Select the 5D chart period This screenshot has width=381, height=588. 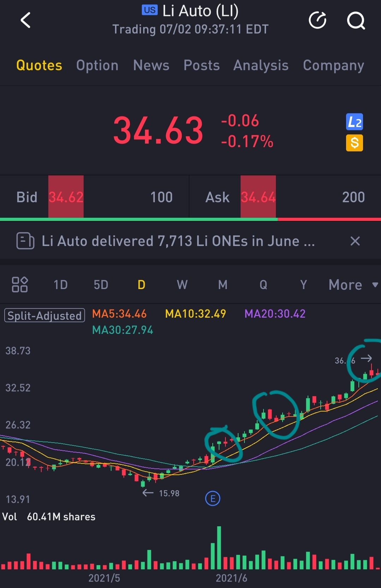coord(101,285)
